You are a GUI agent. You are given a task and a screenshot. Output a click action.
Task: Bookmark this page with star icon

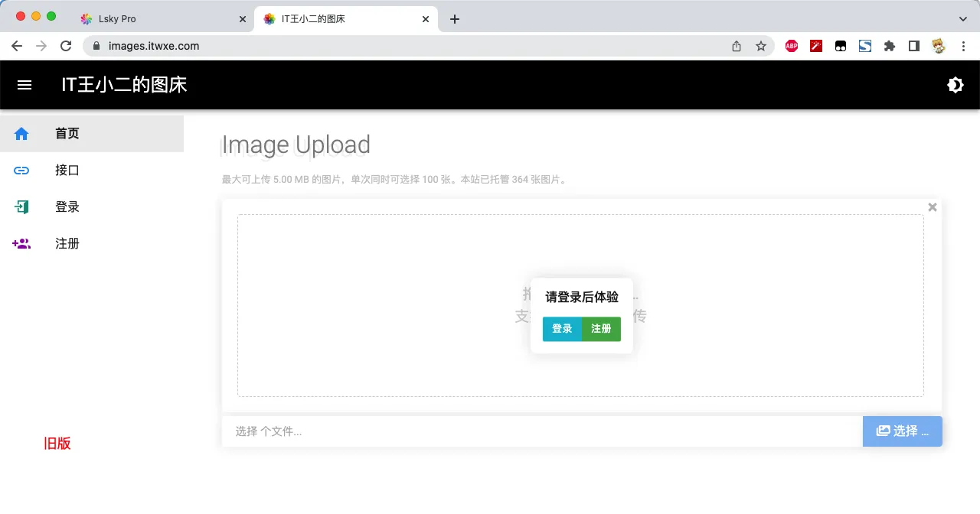[761, 46]
